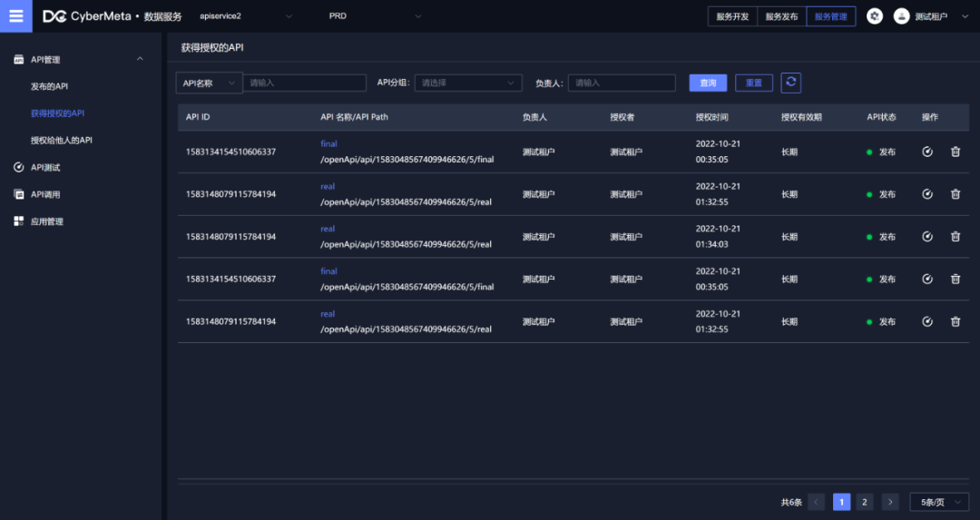Screen dimensions: 980x520
Task: Click the 操作 column header
Action: click(x=930, y=117)
